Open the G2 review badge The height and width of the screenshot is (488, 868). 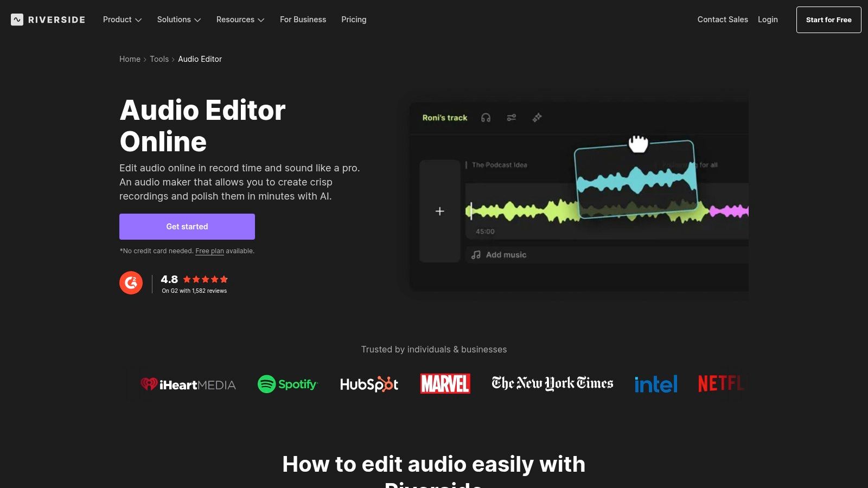click(x=131, y=282)
